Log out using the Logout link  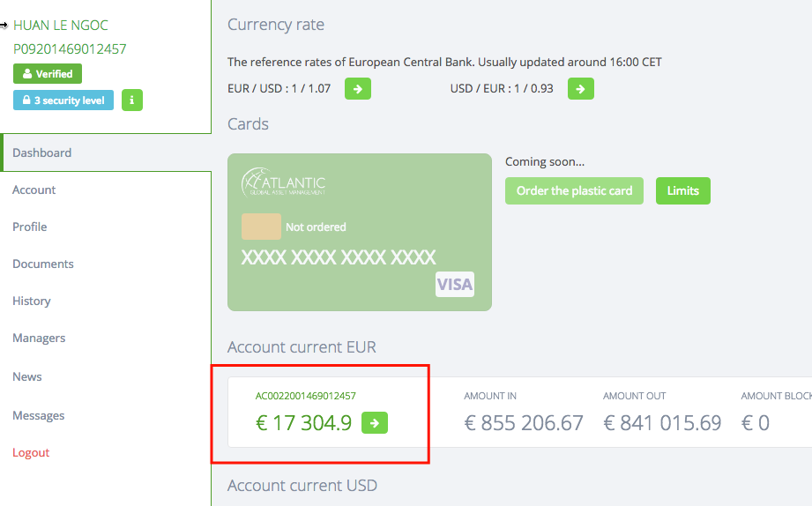tap(31, 452)
